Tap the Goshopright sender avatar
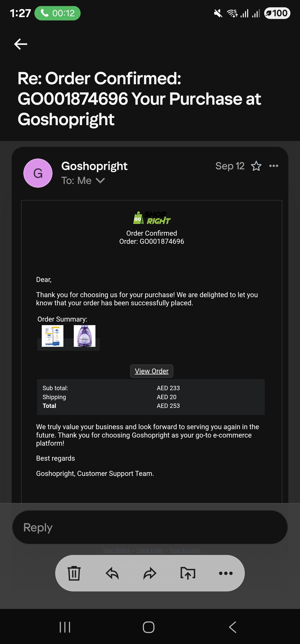The image size is (300, 644). point(38,173)
